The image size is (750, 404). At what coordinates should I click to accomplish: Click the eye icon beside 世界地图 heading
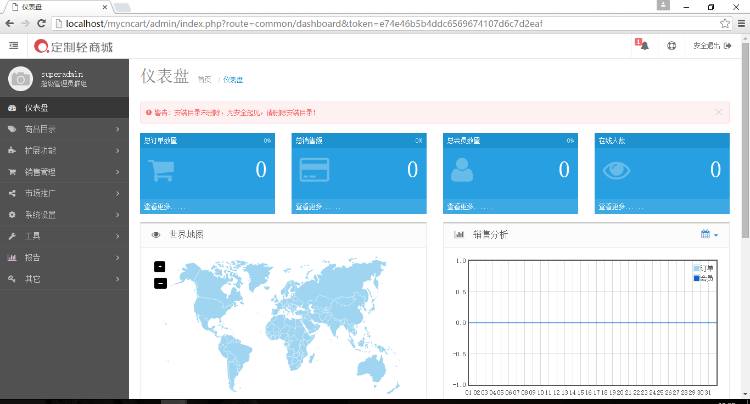[155, 235]
